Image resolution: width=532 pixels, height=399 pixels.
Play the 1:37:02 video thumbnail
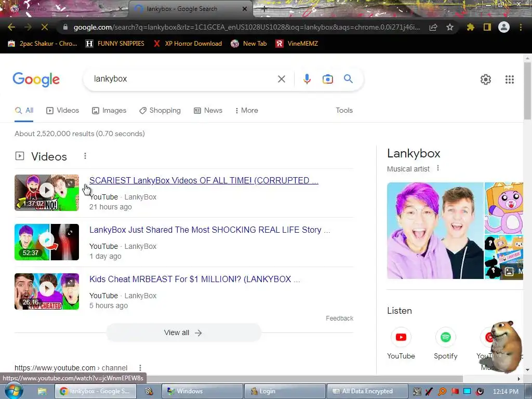pos(47,193)
